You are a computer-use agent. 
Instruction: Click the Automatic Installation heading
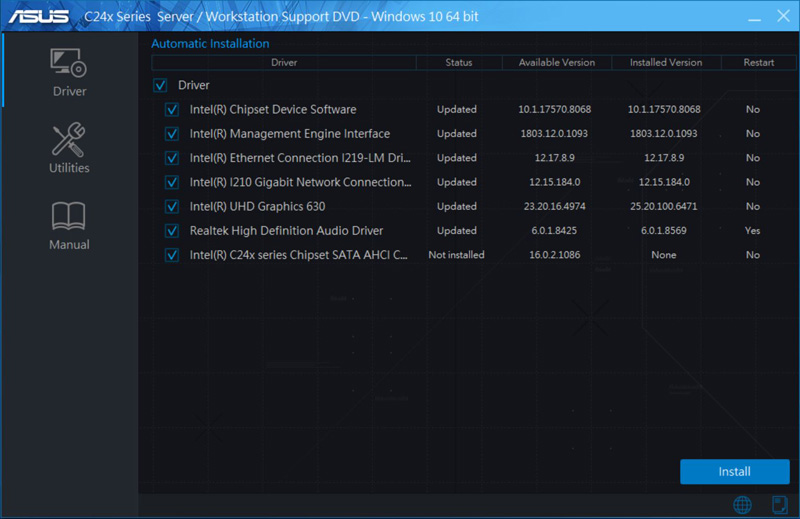210,43
